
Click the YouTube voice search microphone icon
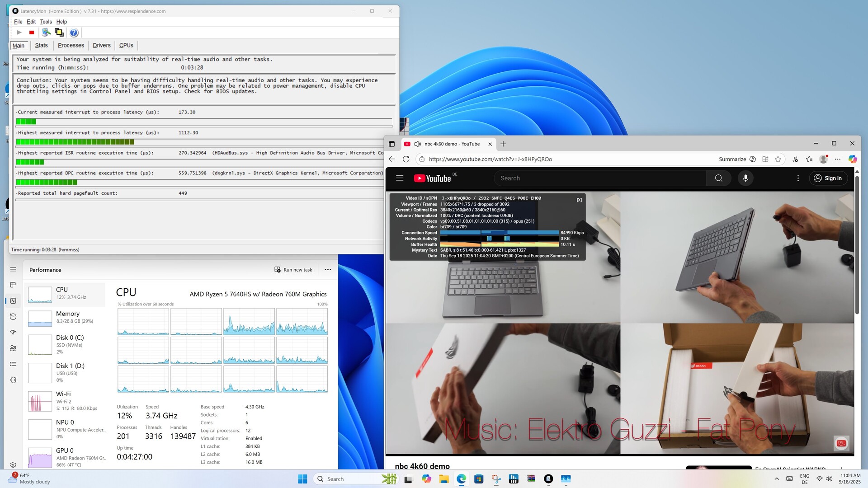[x=745, y=178]
